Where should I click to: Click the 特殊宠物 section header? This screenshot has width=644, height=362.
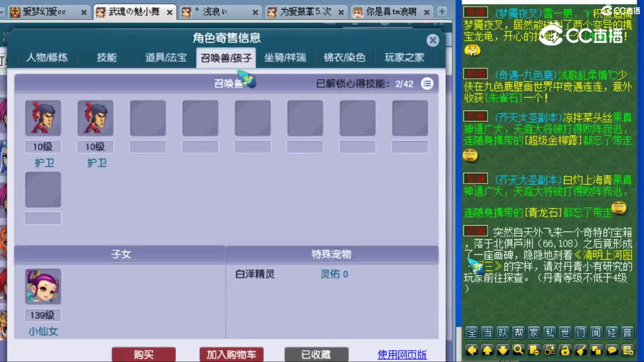[332, 254]
